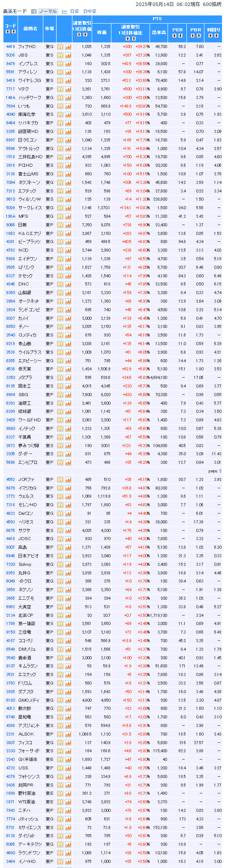This screenshot has width=228, height=868.
Task: Click the 銘柄名 column header
Action: pyautogui.click(x=30, y=29)
